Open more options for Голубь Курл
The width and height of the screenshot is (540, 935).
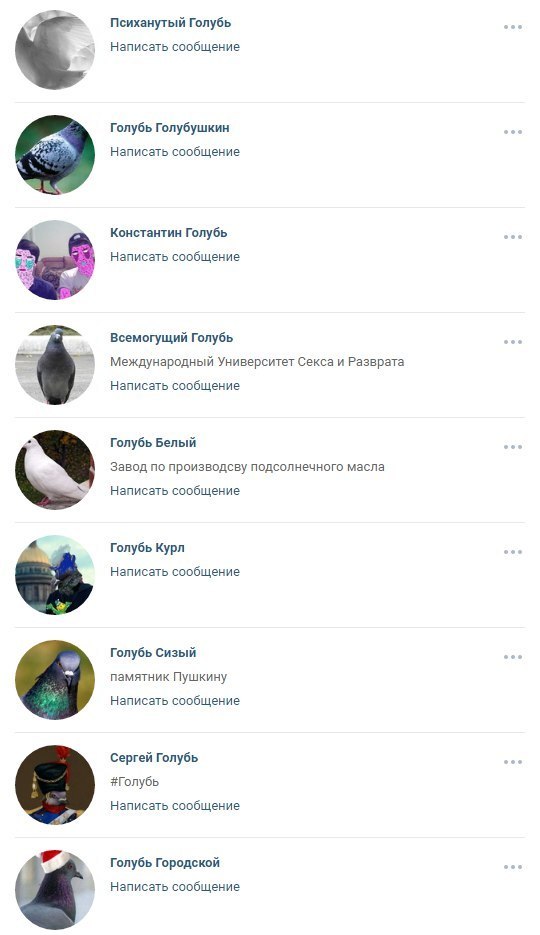tap(513, 552)
